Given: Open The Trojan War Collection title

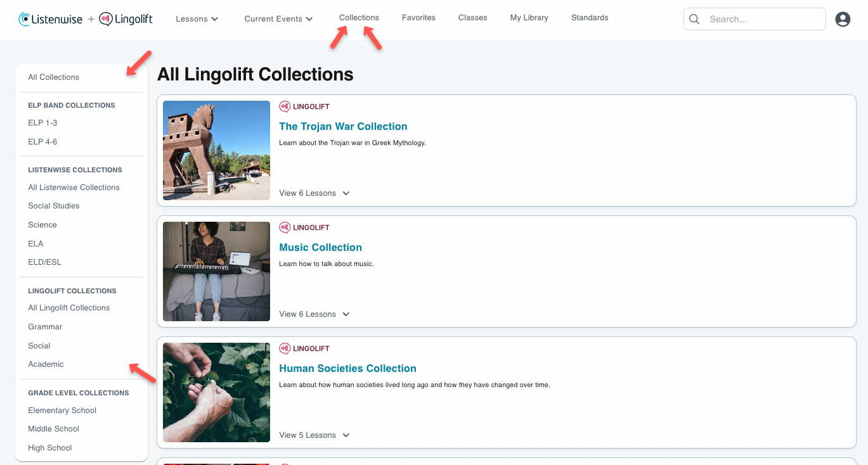Looking at the screenshot, I should 343,127.
